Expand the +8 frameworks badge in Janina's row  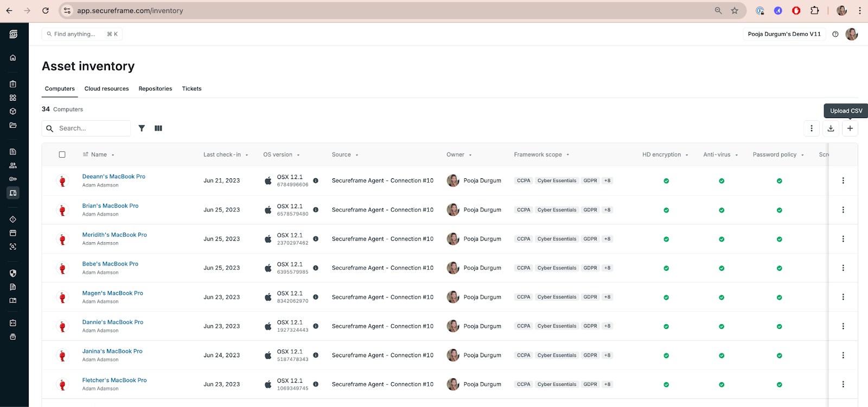tap(607, 356)
